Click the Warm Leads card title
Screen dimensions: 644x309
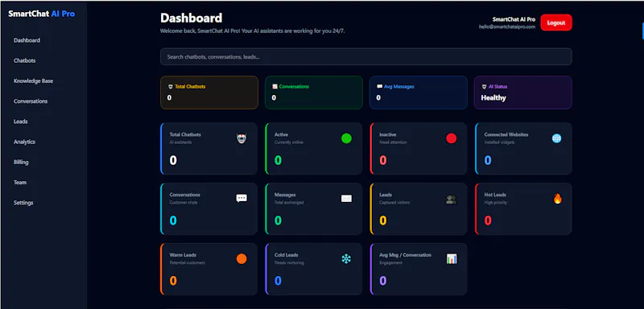(183, 255)
